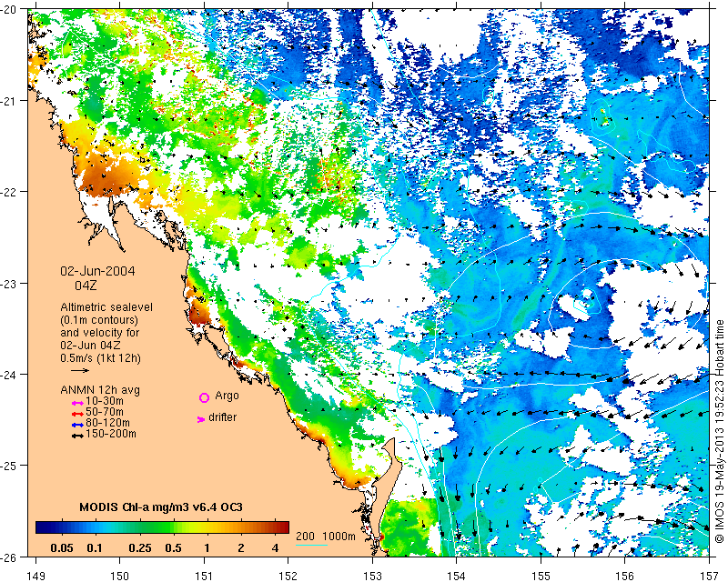Click the '151' longitude axis label
The height and width of the screenshot is (582, 728).
pos(204,576)
